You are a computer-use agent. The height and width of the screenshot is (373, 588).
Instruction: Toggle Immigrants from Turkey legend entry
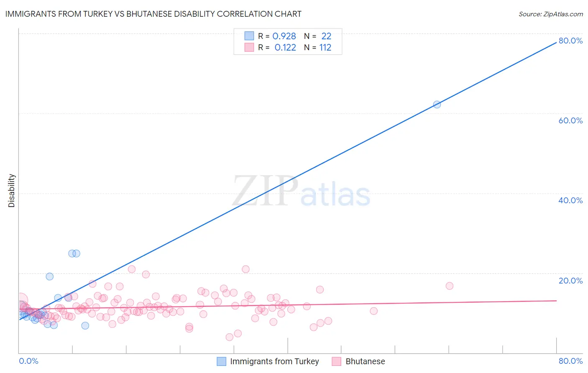(268, 361)
